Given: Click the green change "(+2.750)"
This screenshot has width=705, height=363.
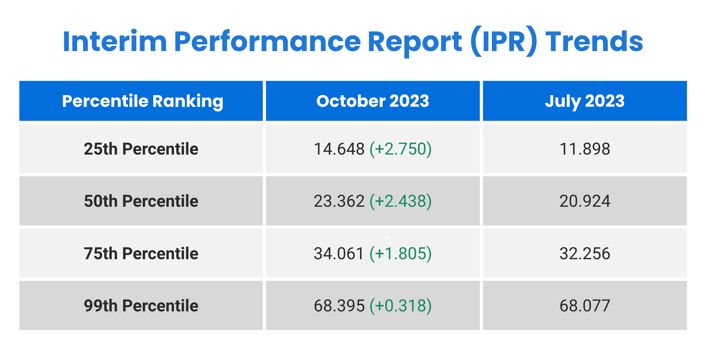Looking at the screenshot, I should (x=400, y=149).
